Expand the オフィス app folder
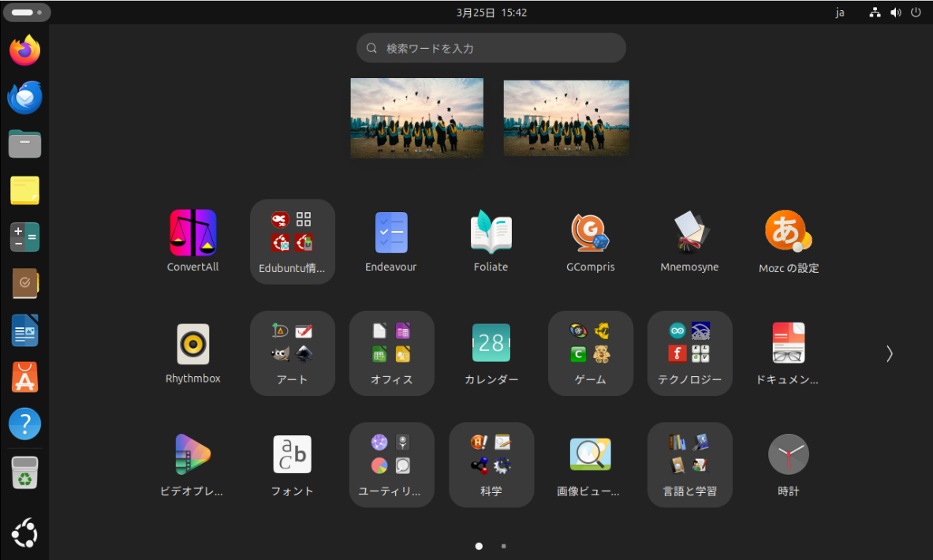The image size is (933, 560). pos(391,353)
